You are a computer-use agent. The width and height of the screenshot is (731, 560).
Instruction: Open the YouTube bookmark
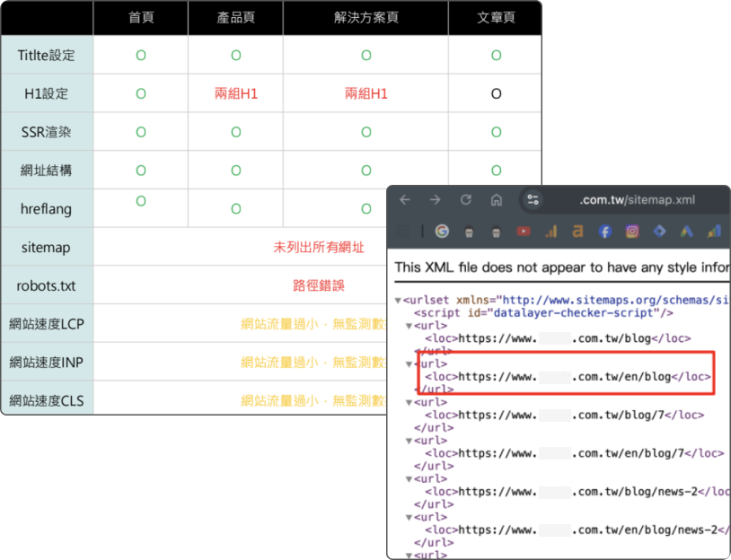pyautogui.click(x=524, y=231)
